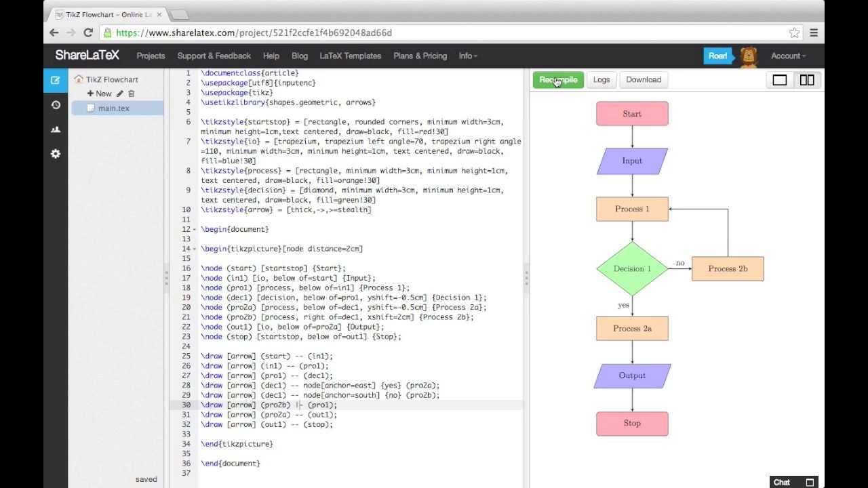Open Support & Feedback menu item
Viewport: 868px width, 488px height.
click(x=214, y=56)
